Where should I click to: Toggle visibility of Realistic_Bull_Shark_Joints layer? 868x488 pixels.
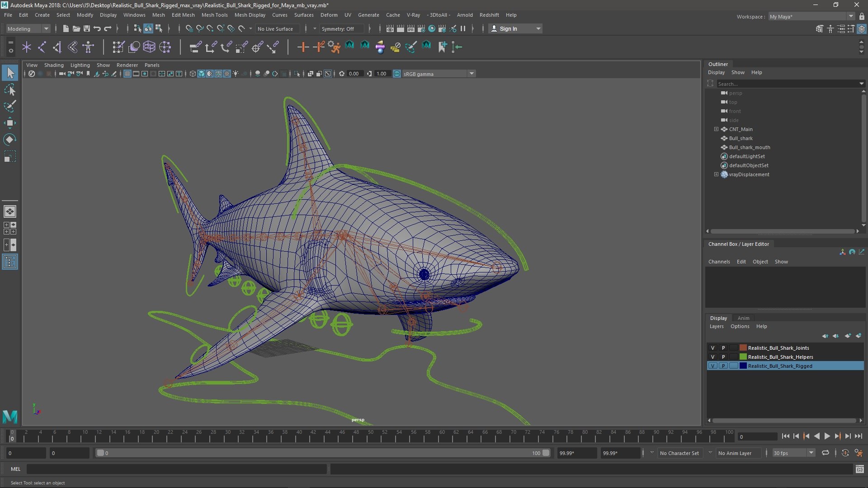713,348
